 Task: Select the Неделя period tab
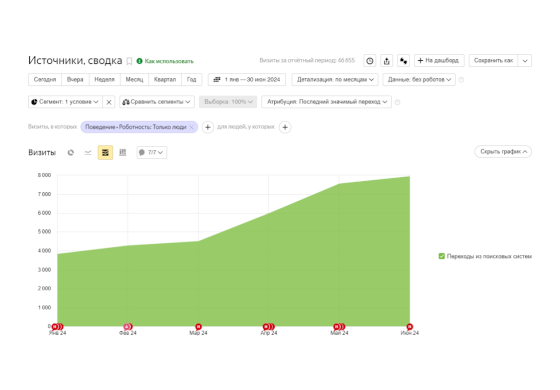coord(104,79)
